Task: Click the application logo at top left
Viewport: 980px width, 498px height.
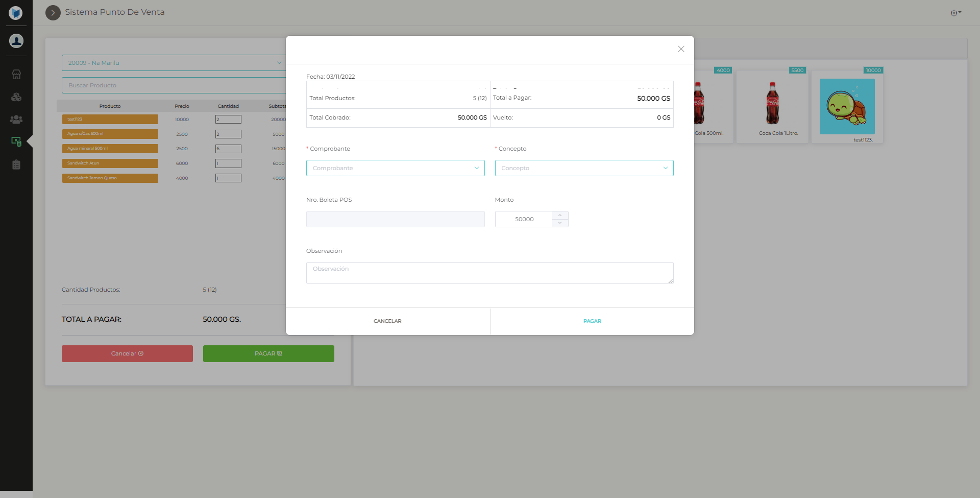Action: (16, 13)
